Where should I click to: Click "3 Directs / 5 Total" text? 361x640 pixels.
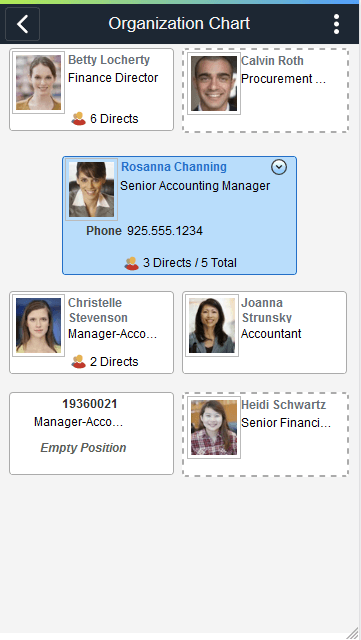[189, 263]
